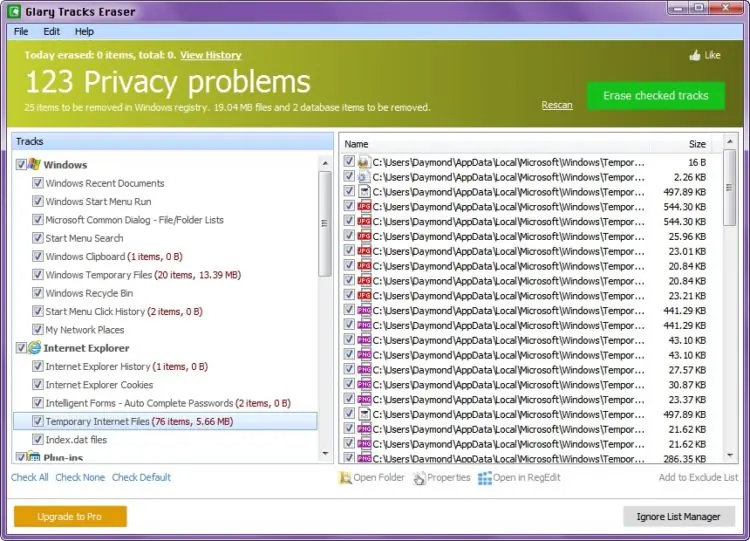The width and height of the screenshot is (750, 541).
Task: Click the Plug-ins category icon
Action: 34,456
